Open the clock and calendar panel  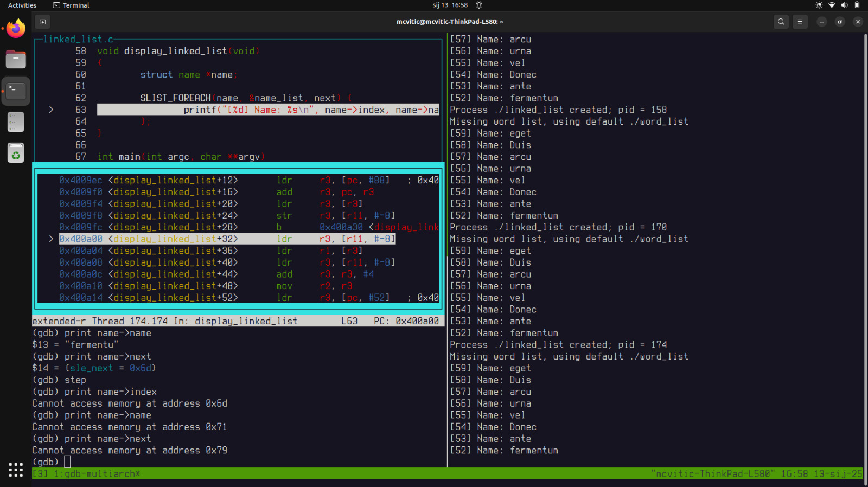pos(450,5)
